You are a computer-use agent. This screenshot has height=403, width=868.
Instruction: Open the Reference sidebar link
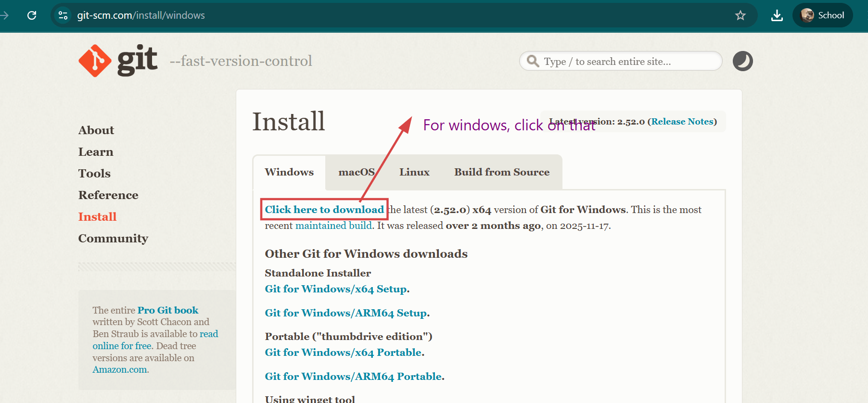108,195
